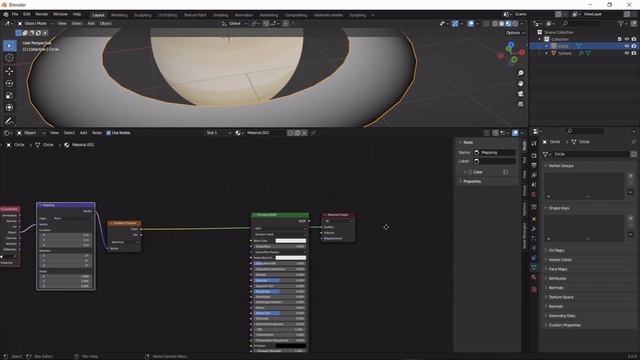Hide Collection using eye icon
Viewport: 640px width, 360px height.
627,39
